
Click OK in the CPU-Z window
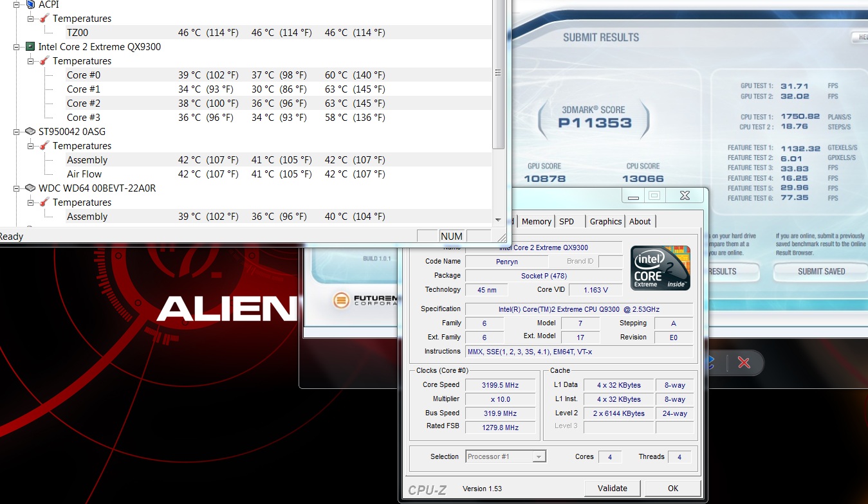(673, 489)
